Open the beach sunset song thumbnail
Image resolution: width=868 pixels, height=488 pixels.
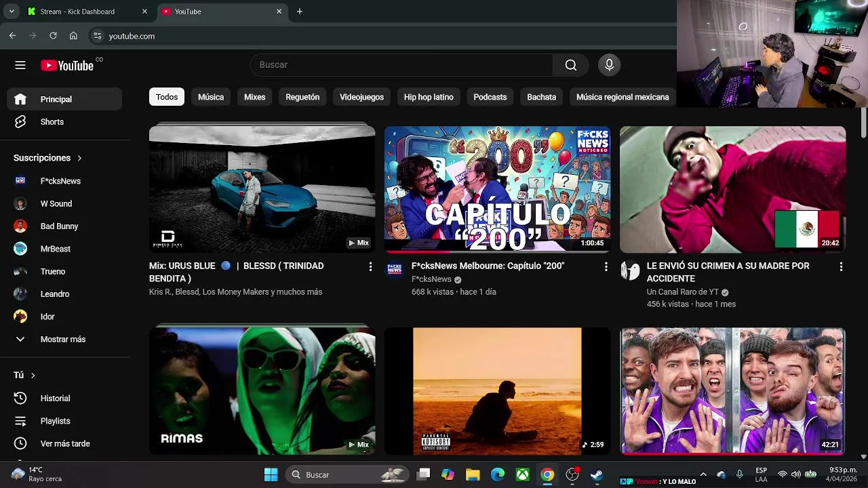pyautogui.click(x=498, y=391)
